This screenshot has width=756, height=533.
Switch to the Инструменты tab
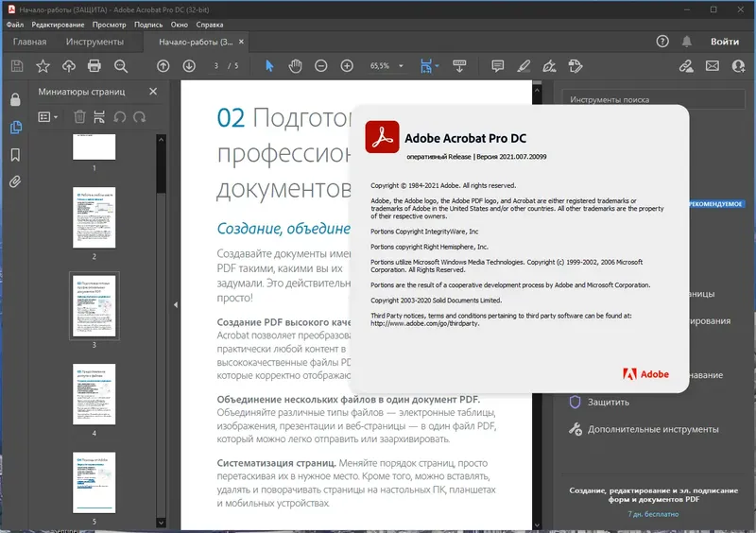tap(95, 42)
